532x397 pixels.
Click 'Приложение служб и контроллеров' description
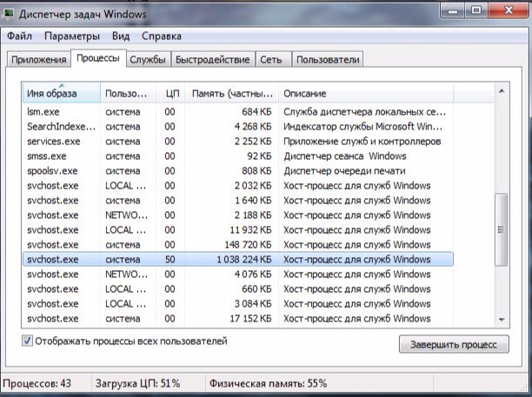pyautogui.click(x=362, y=142)
